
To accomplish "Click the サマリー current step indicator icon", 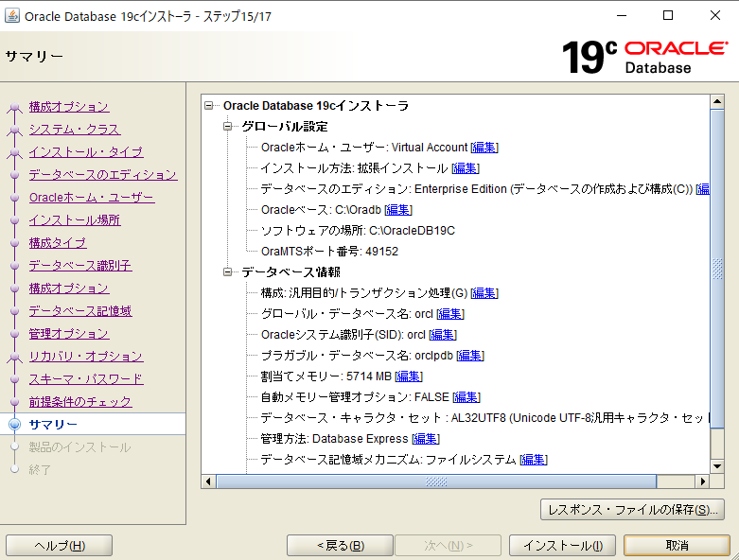I will click(x=14, y=425).
